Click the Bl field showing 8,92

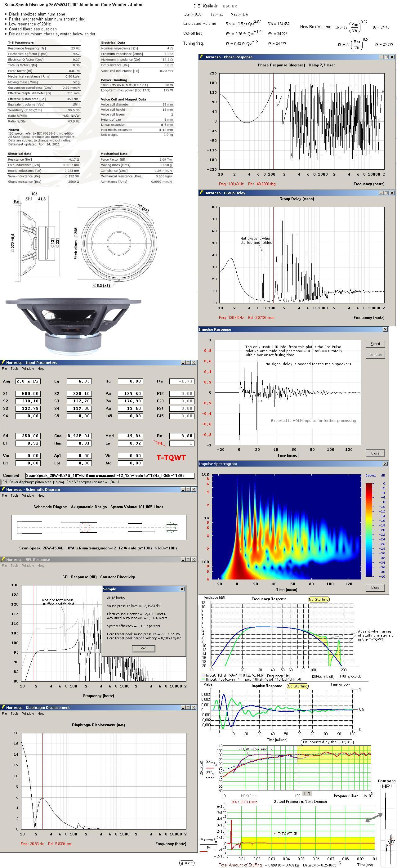[28, 443]
